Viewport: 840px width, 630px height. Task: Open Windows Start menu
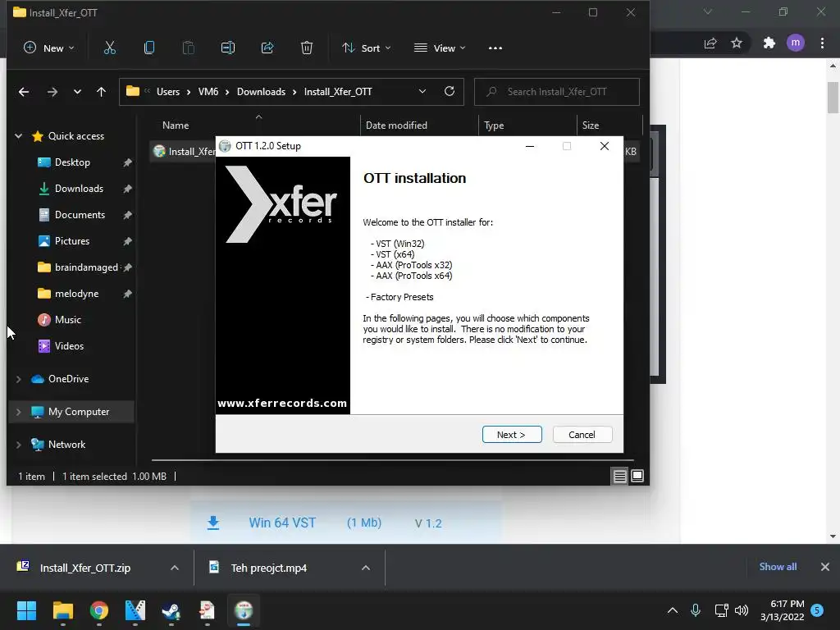pos(26,610)
